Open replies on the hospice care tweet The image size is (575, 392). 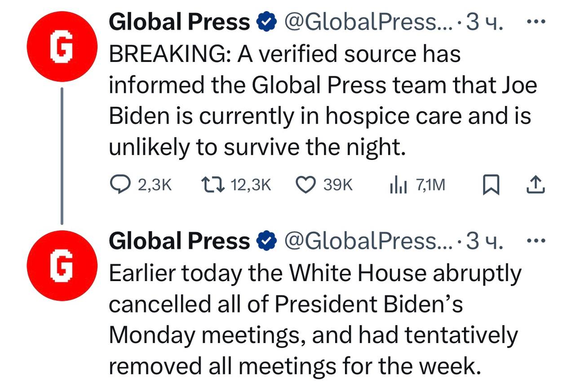pos(141,185)
